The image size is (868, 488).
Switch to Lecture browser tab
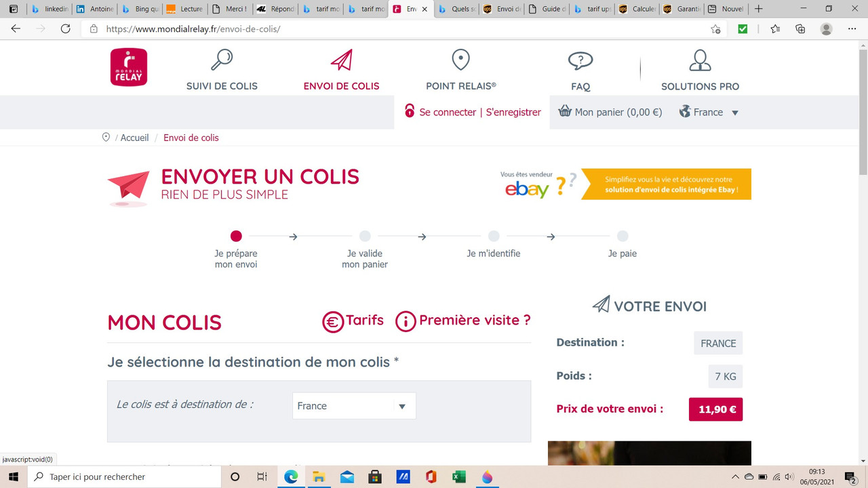185,9
